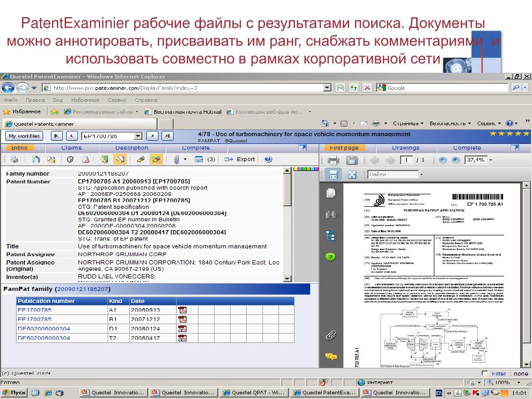Screen dimensions: 532x399
Task: Go to next document
Action: pos(152,136)
